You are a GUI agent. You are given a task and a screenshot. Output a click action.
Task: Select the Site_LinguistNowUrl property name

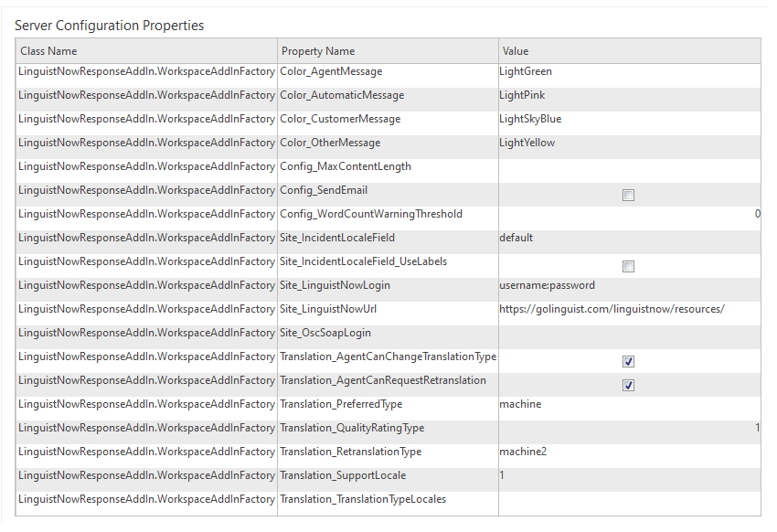(x=328, y=309)
